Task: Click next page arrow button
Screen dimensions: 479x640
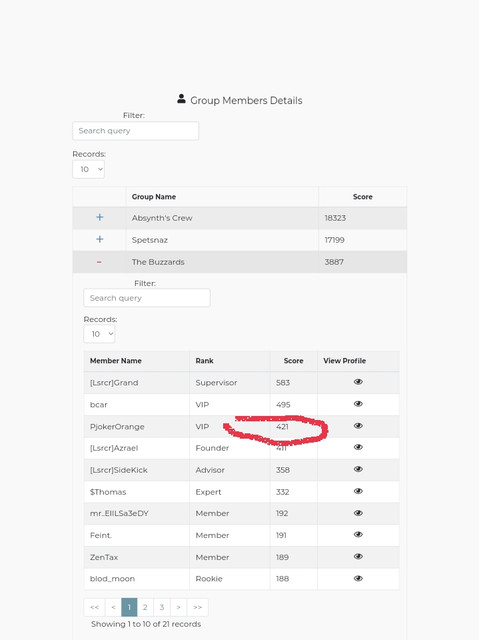Action: pos(178,607)
